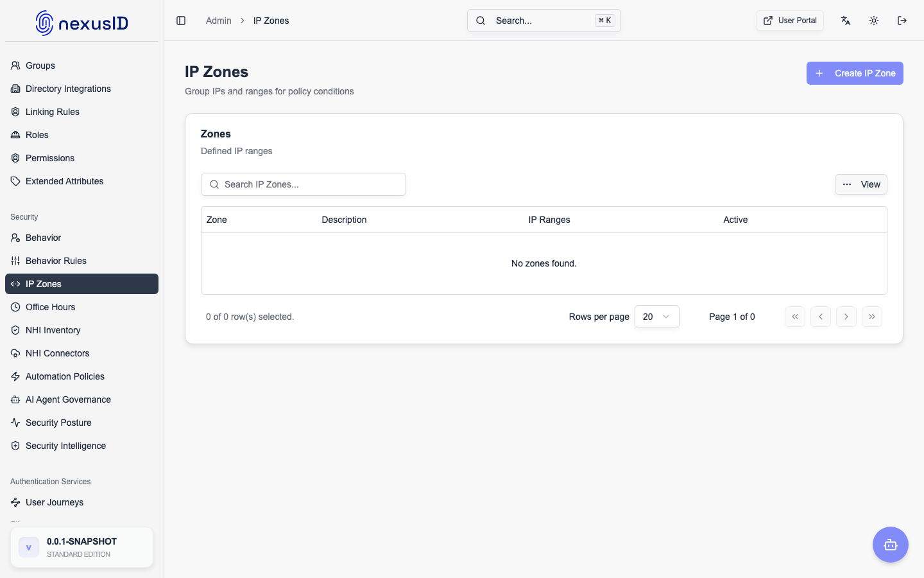Click the Admin breadcrumb link
The image size is (924, 578).
tap(218, 21)
